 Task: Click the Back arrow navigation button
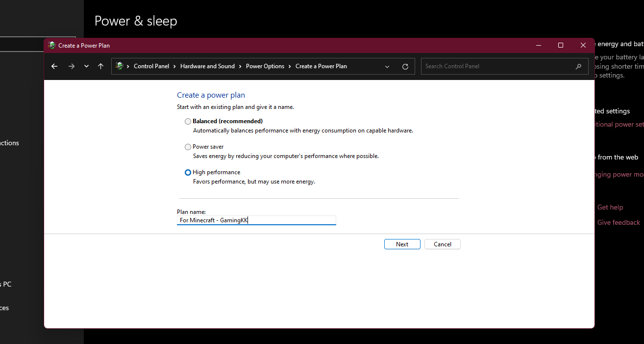tap(54, 66)
